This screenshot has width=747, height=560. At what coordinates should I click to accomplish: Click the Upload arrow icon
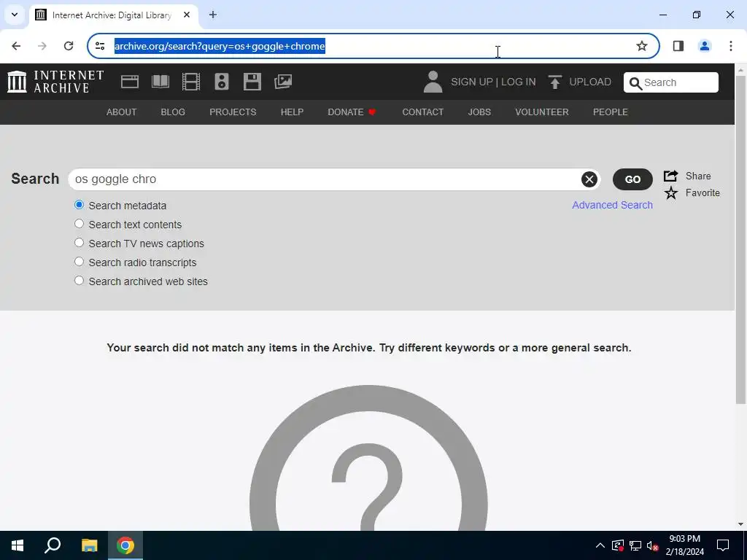(554, 82)
